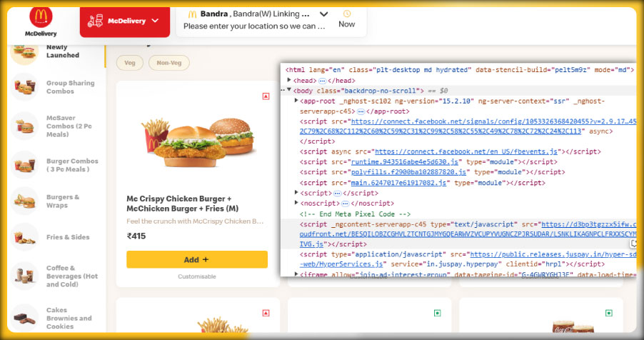Click the Fries & Sides category icon
The image size is (644, 340).
click(x=25, y=237)
